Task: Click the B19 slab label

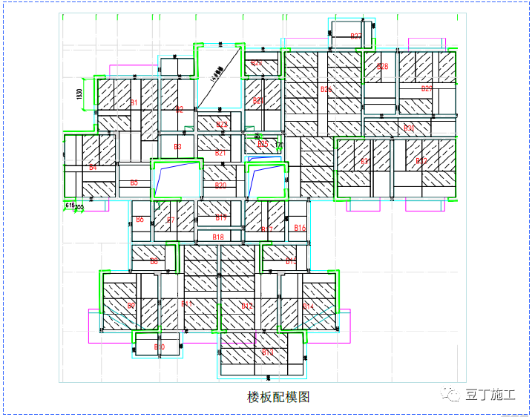Action: [221, 217]
